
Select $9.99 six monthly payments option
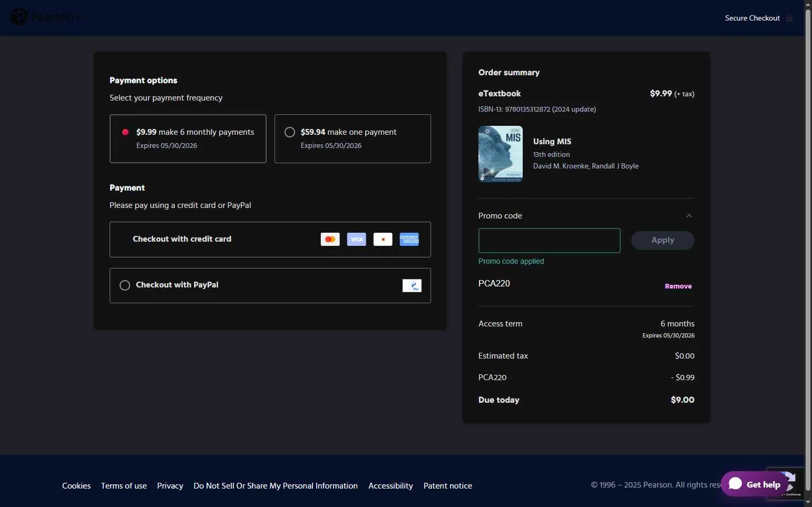click(x=188, y=138)
